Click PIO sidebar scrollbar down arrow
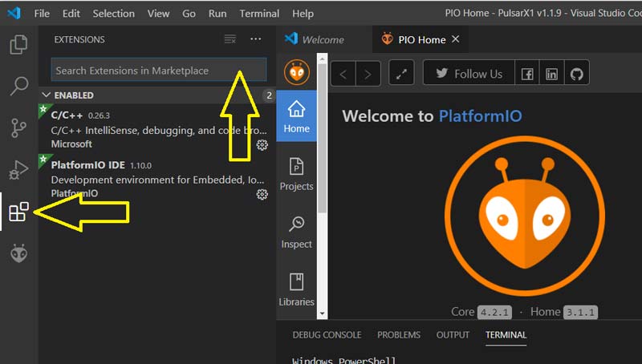Screen dimensions: 642x364 click(323, 313)
